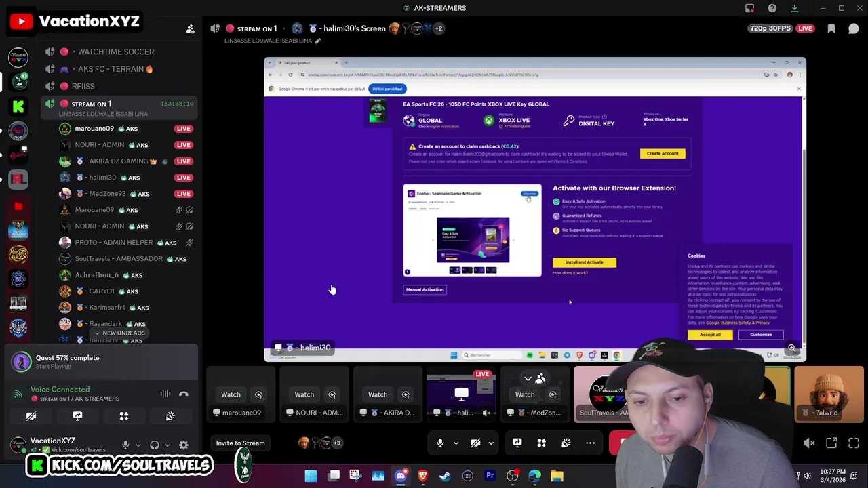Screen dimensions: 868x488
Task: Click the download update arrow icon in title bar
Action: [x=794, y=8]
